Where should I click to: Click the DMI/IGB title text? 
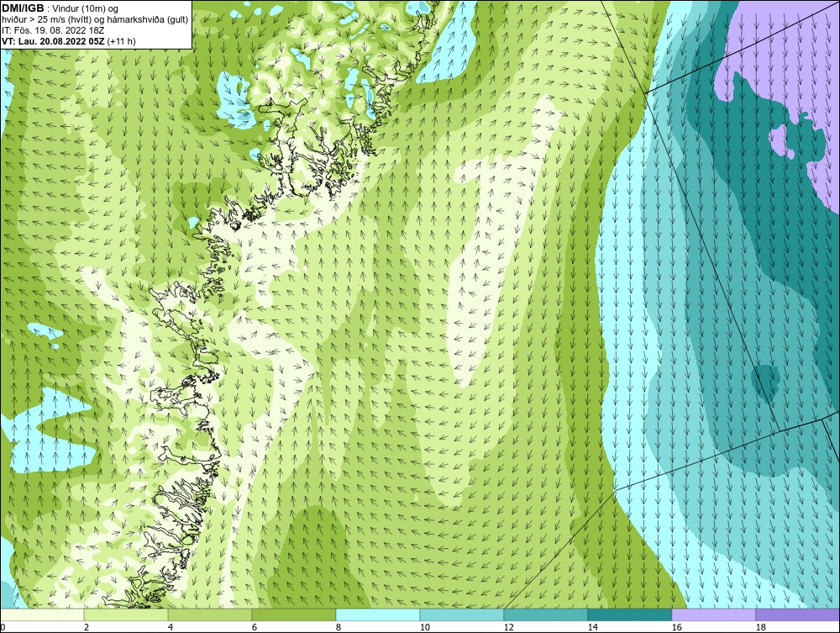pyautogui.click(x=23, y=8)
